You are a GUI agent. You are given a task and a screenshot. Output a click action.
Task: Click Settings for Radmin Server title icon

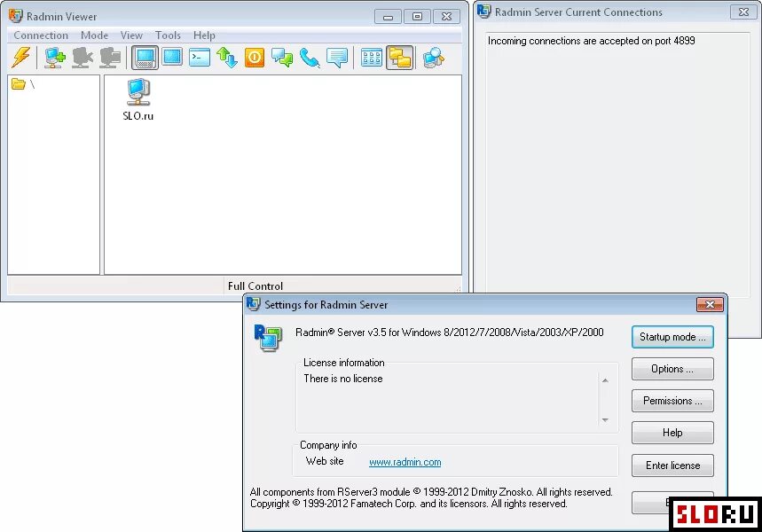point(253,304)
